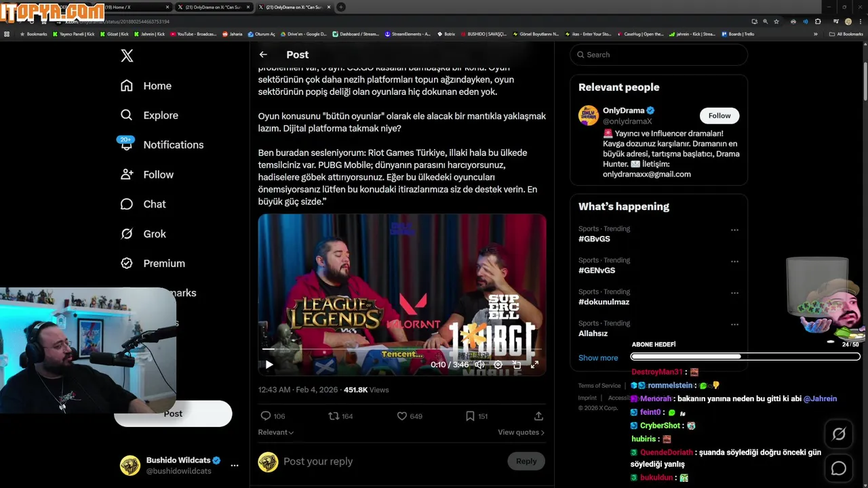Open the OnlyDrama profile avatar
This screenshot has width=868, height=488.
pos(589,115)
